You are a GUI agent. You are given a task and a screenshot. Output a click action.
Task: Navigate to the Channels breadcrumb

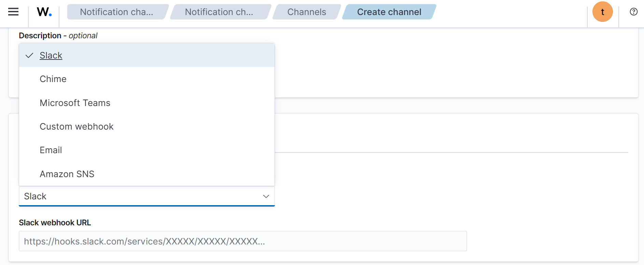pyautogui.click(x=307, y=12)
